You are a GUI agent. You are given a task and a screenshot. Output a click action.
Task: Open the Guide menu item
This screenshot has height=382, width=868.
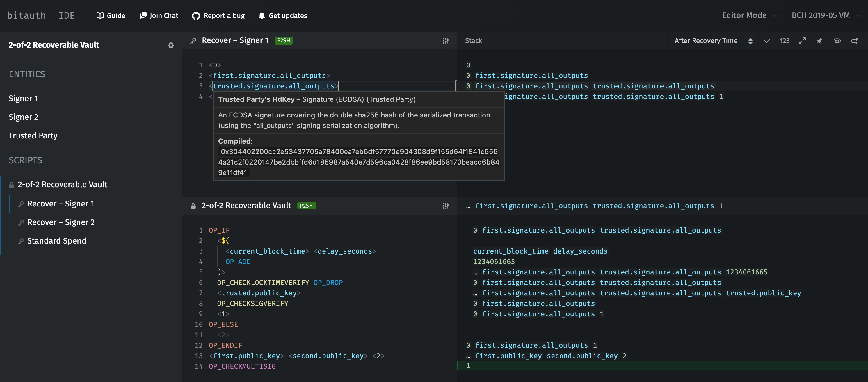tap(111, 15)
